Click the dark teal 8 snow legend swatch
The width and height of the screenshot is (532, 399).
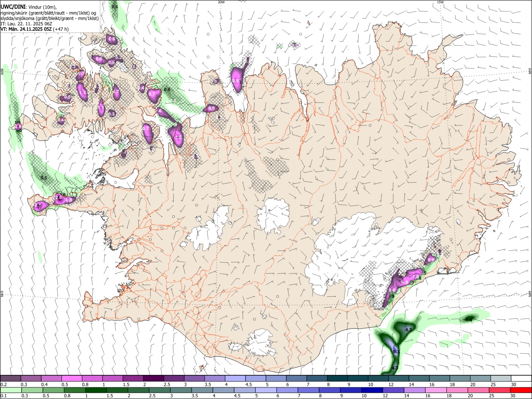[x=337, y=379]
